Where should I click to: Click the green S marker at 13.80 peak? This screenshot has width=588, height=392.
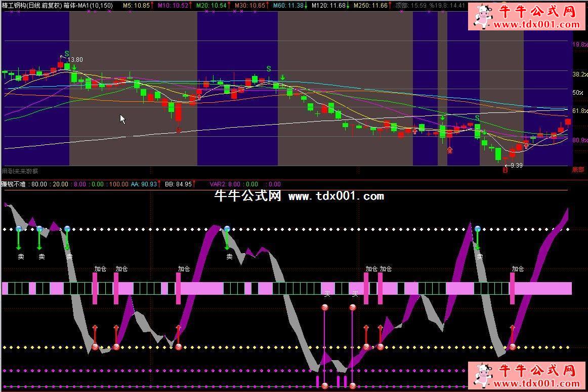pyautogui.click(x=67, y=53)
